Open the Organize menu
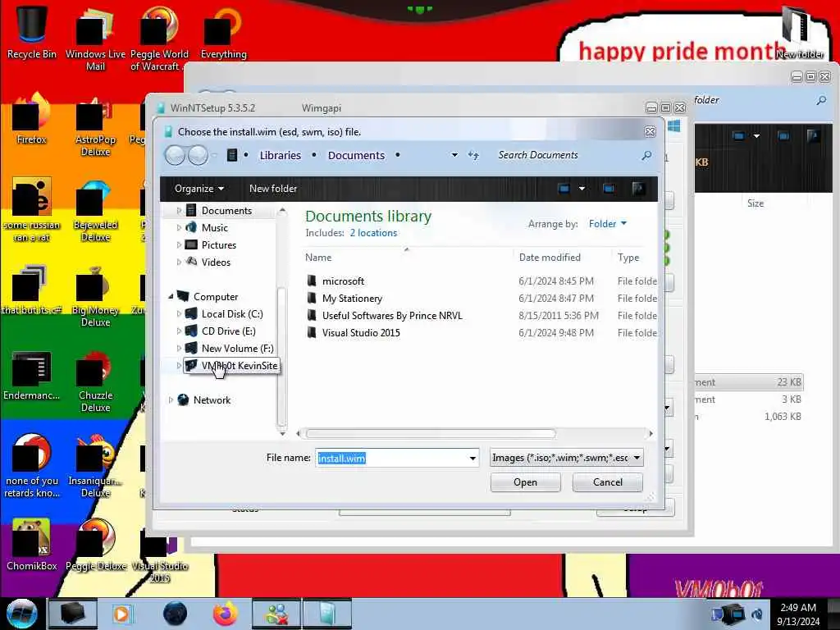 click(199, 189)
